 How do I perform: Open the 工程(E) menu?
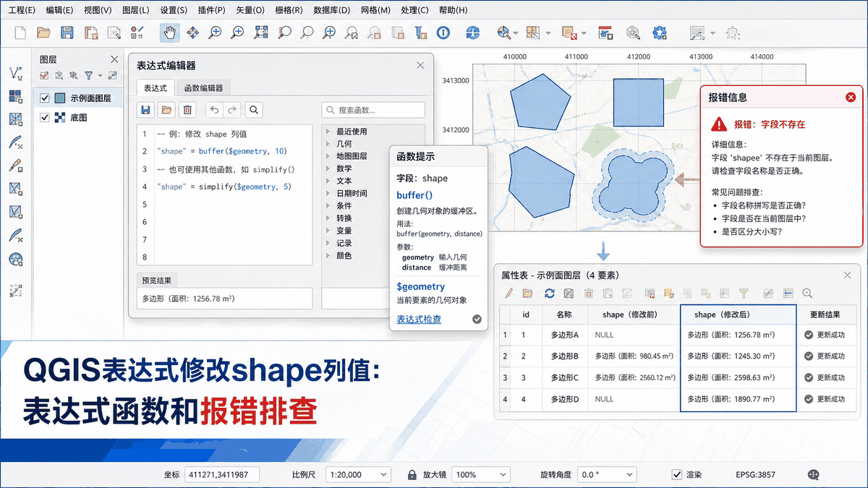point(22,10)
